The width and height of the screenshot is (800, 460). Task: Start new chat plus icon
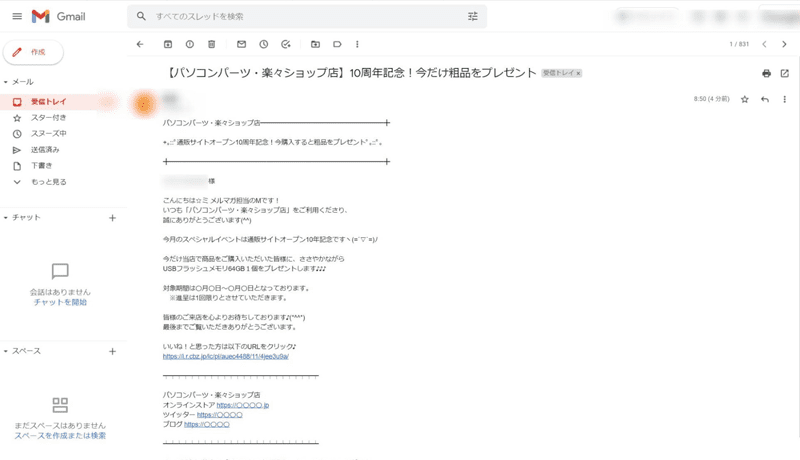pos(112,218)
